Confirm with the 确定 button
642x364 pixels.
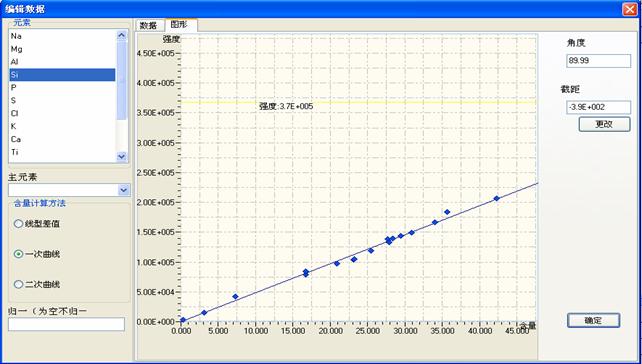tap(593, 321)
